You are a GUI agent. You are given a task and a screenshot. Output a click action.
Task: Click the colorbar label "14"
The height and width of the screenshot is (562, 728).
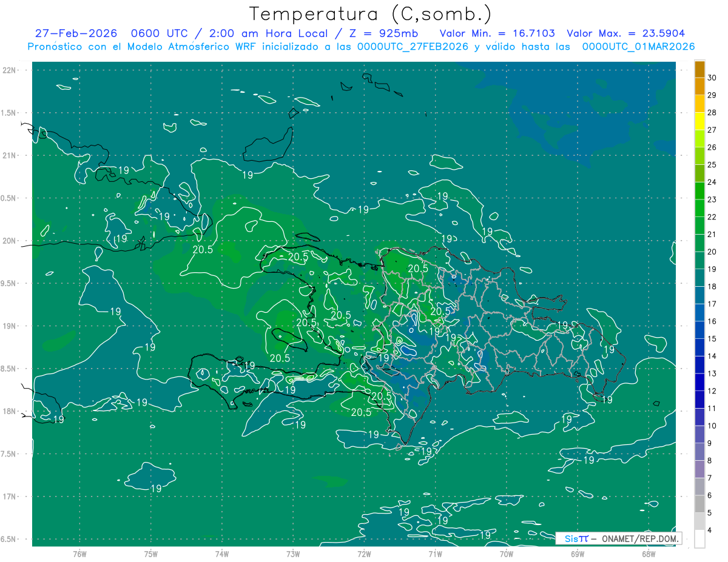point(712,356)
